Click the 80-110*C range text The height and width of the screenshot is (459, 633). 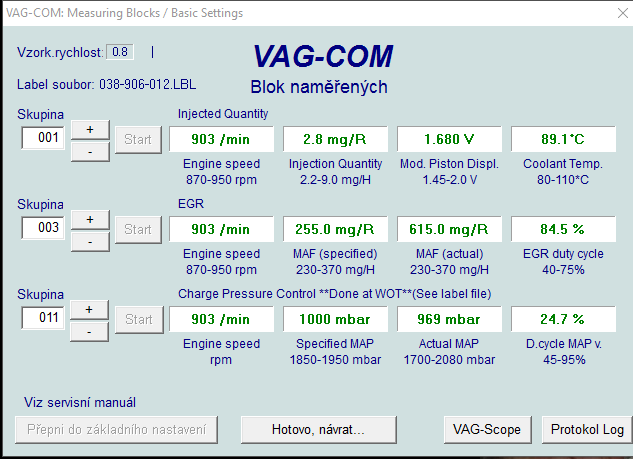563,180
